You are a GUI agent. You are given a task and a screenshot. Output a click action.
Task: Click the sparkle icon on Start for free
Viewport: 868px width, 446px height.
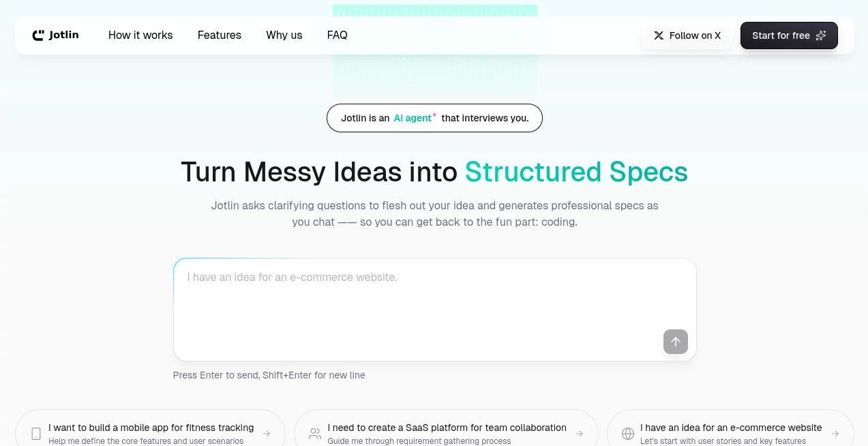(x=821, y=35)
